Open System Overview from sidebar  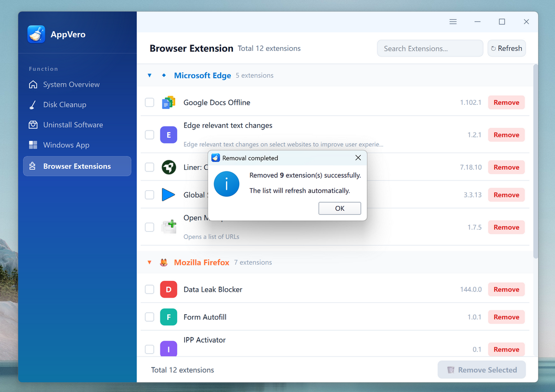coord(77,84)
